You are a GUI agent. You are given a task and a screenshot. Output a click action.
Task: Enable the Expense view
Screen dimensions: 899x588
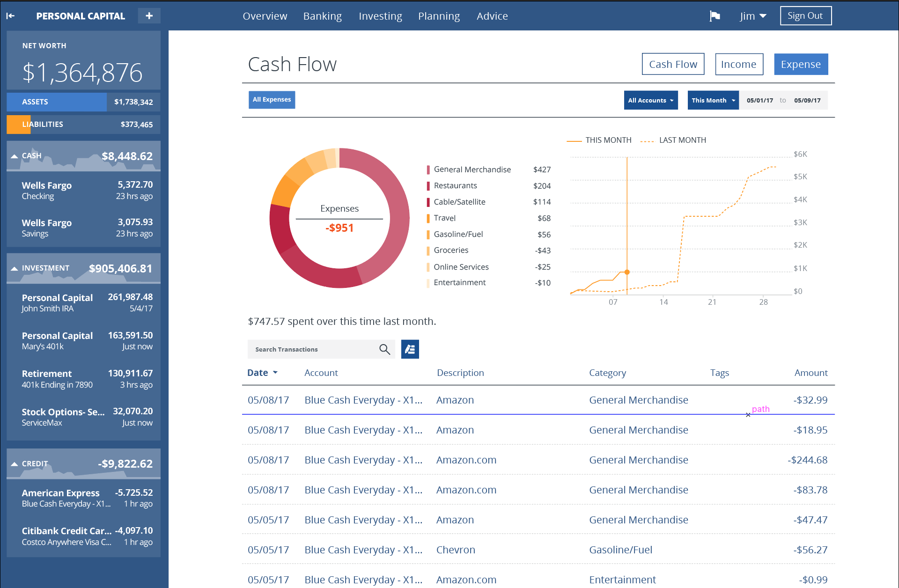(x=801, y=64)
